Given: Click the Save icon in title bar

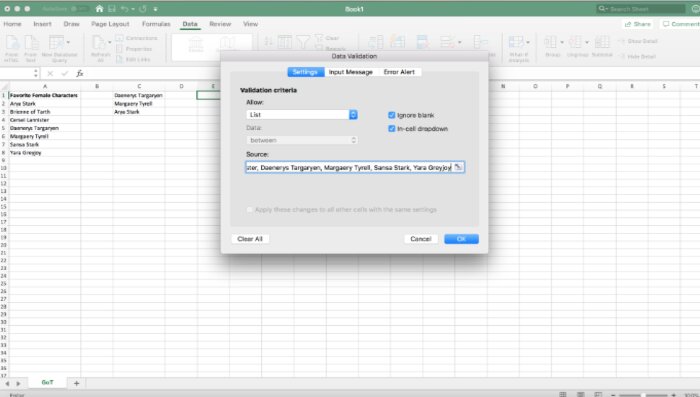Looking at the screenshot, I should (112, 8).
